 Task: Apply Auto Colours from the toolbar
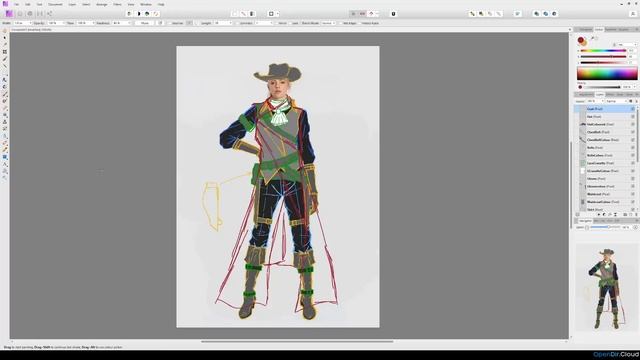(147, 14)
